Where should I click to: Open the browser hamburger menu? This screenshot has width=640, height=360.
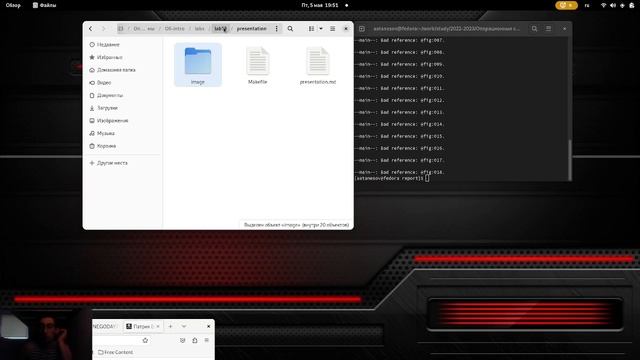tap(207, 340)
